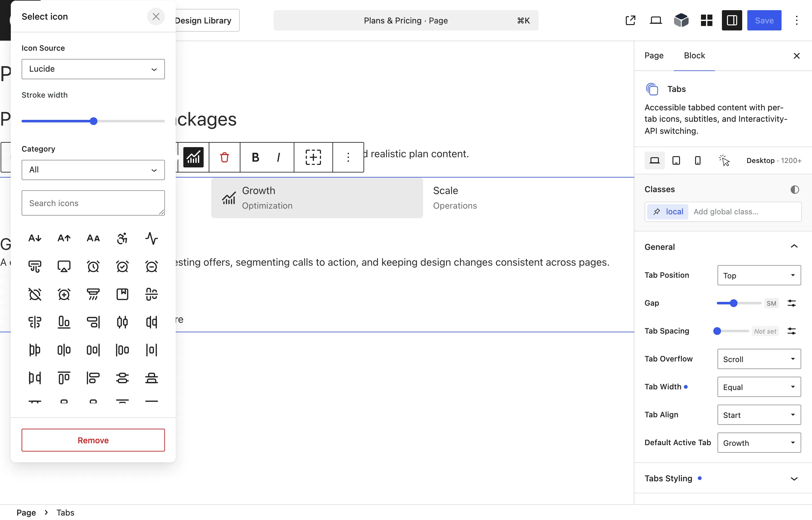Select the Growth Optimization tab
The image size is (812, 520).
[317, 198]
